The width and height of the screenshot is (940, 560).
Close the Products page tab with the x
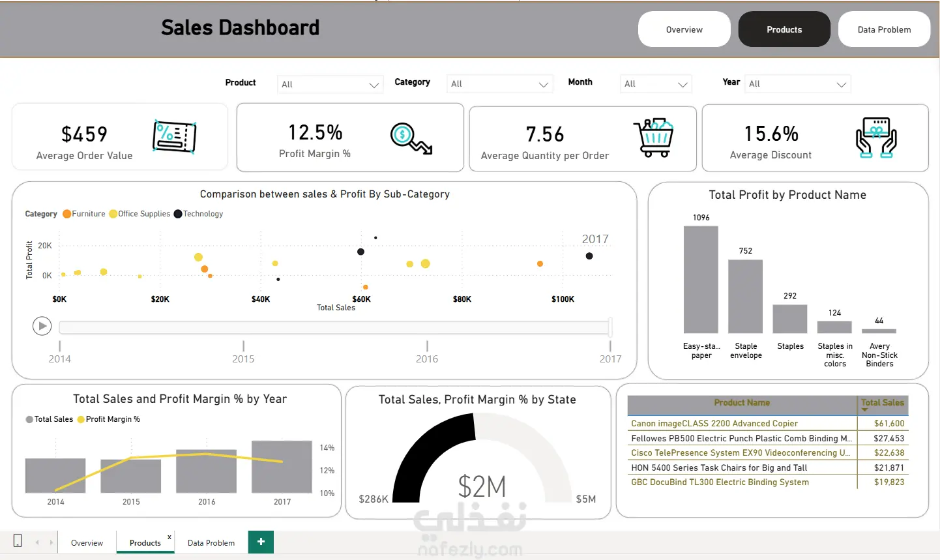[169, 537]
